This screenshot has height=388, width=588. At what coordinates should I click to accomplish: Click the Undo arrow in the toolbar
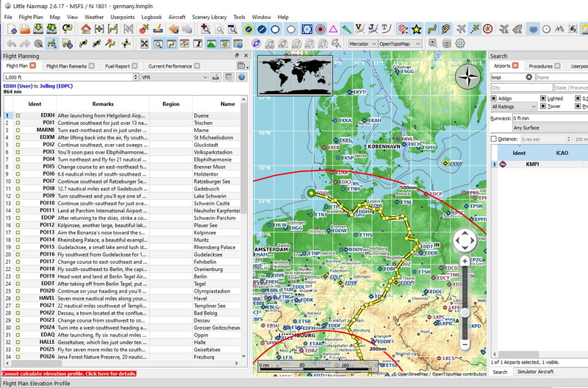point(12,43)
